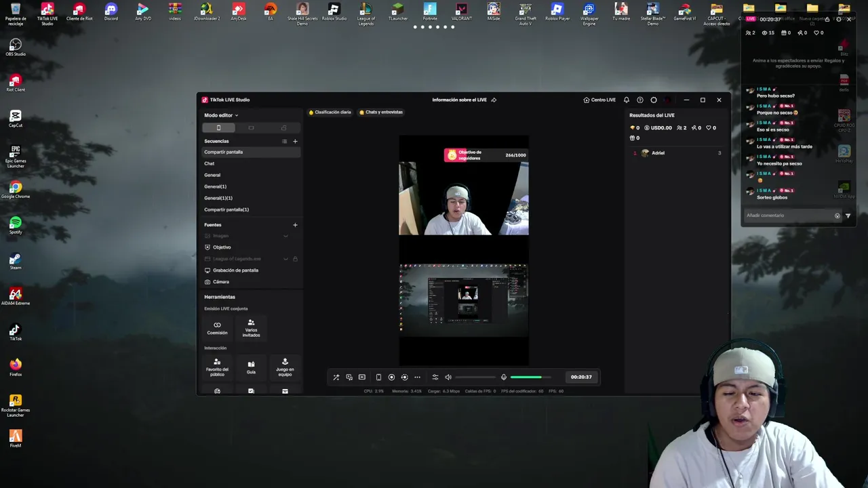Open the Chats y entrevistas tab
The image size is (868, 488).
click(381, 112)
